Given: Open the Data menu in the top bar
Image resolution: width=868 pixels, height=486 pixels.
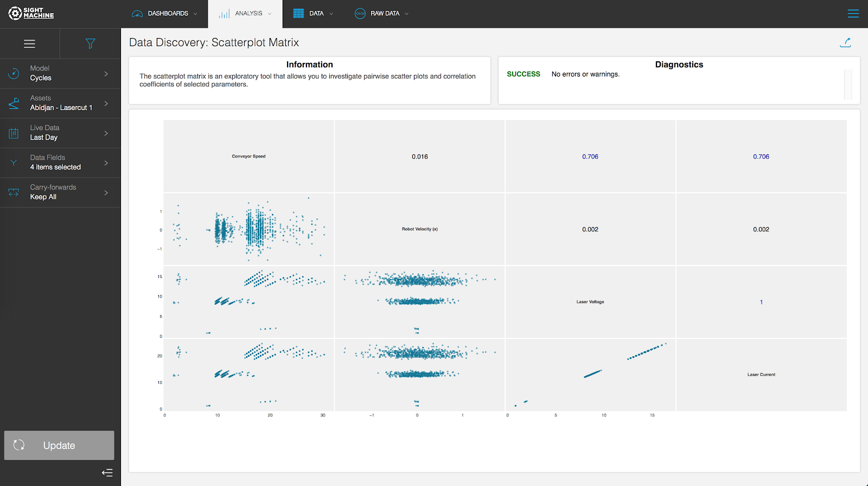Looking at the screenshot, I should click(x=313, y=14).
